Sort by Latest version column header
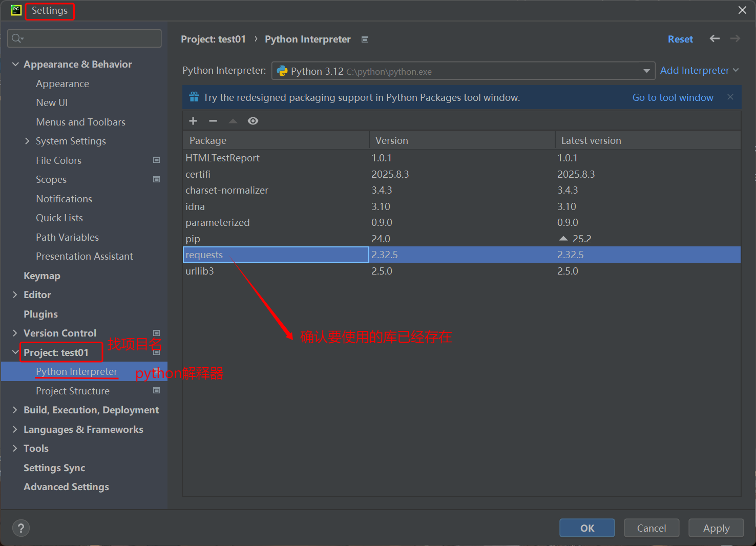The width and height of the screenshot is (756, 546). point(648,140)
